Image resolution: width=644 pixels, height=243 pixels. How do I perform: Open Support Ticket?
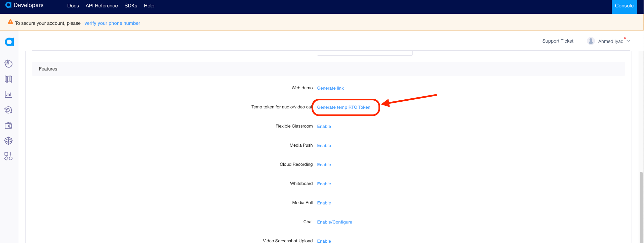558,41
